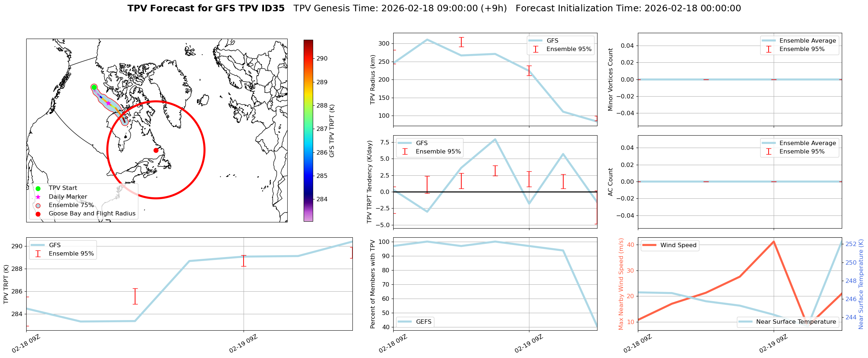The width and height of the screenshot is (868, 358).
Task: Click the wind speed line's peak near 40 m/s
Action: pyautogui.click(x=774, y=241)
